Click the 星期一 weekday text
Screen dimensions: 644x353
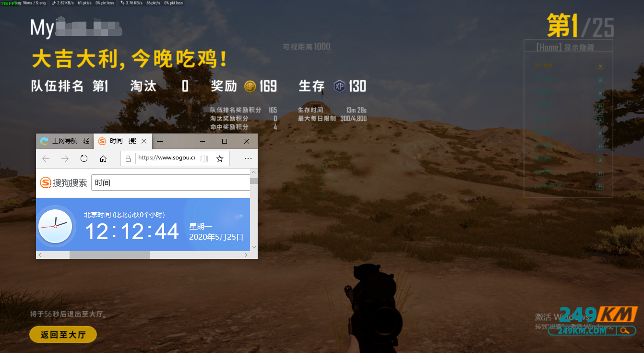coord(201,226)
